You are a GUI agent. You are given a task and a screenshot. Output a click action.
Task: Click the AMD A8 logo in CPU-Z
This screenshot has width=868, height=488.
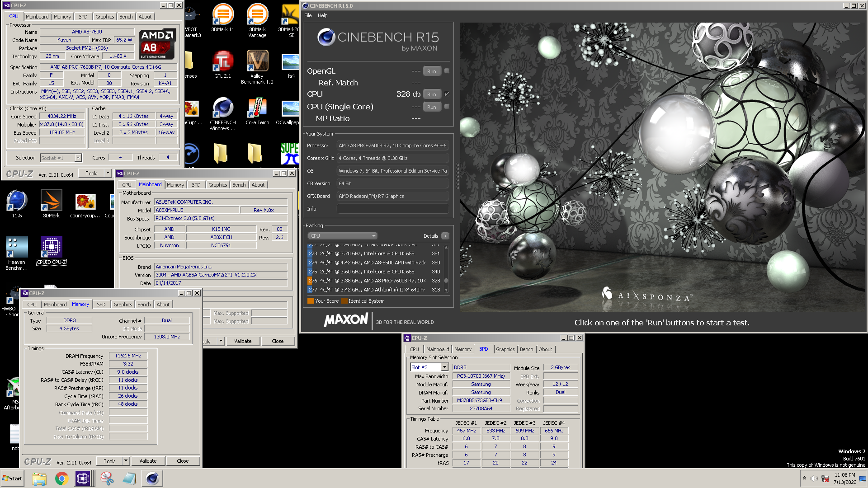coord(157,44)
